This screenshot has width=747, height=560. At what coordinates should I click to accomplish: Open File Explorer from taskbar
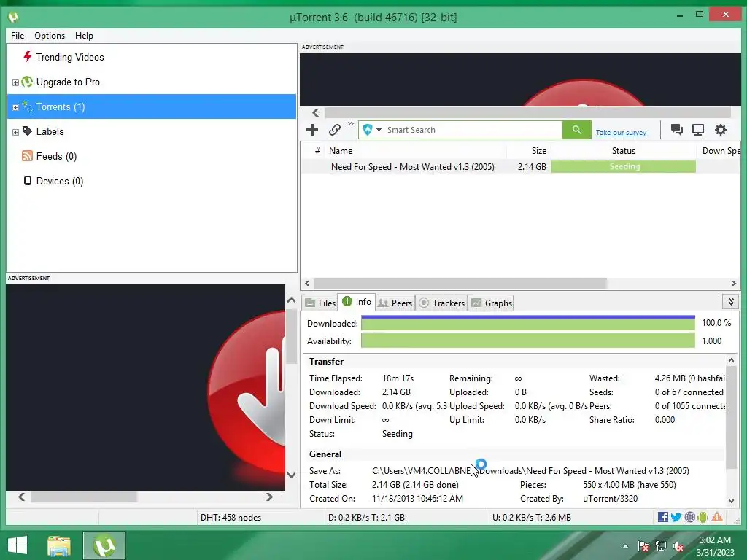tap(58, 545)
